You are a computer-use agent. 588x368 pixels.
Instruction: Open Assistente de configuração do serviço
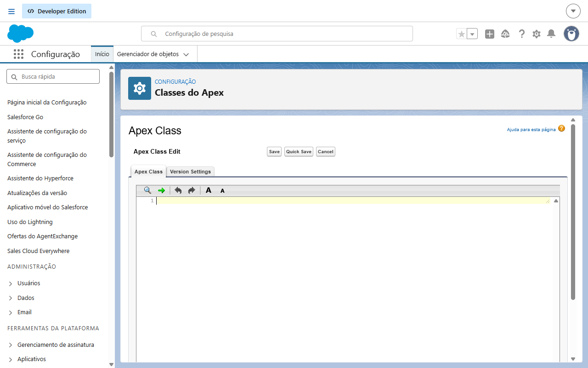pyautogui.click(x=47, y=136)
